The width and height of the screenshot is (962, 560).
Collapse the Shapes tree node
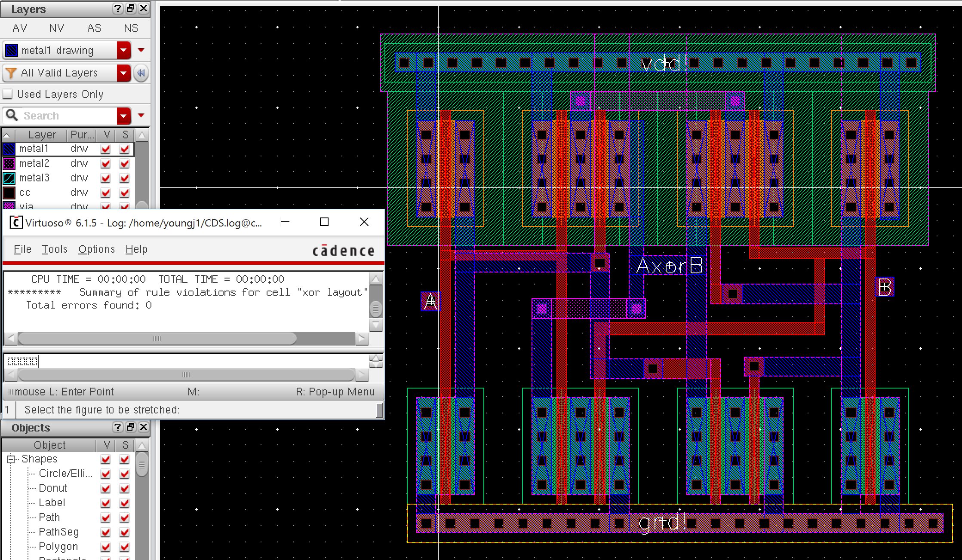tap(11, 459)
